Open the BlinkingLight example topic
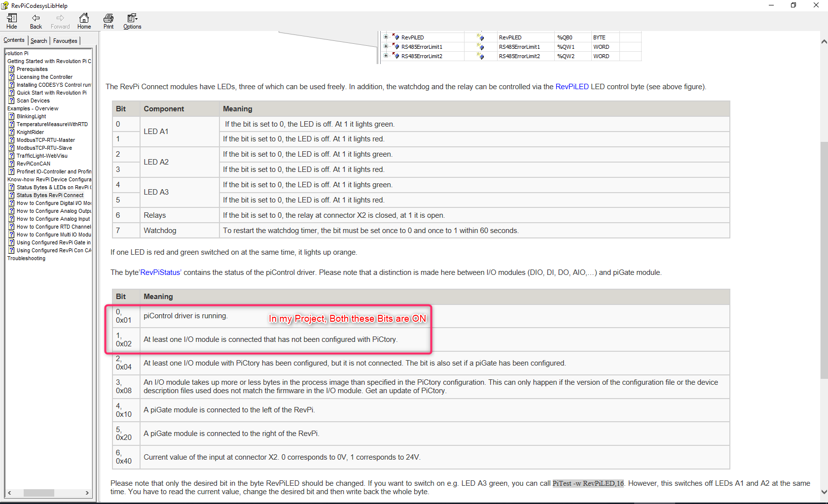 pos(31,116)
